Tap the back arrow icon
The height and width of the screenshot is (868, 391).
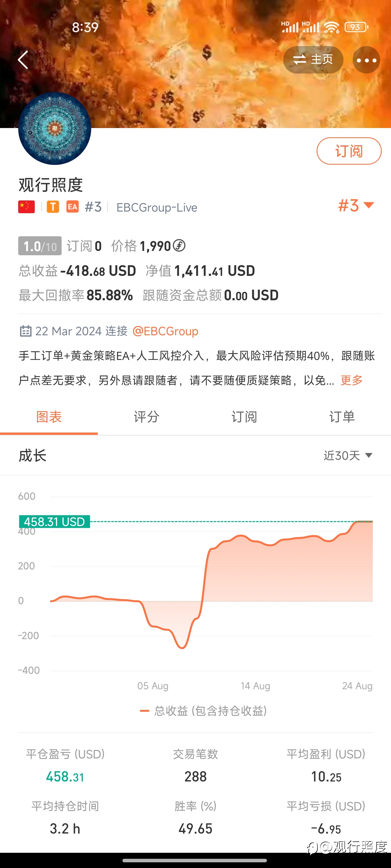23,60
